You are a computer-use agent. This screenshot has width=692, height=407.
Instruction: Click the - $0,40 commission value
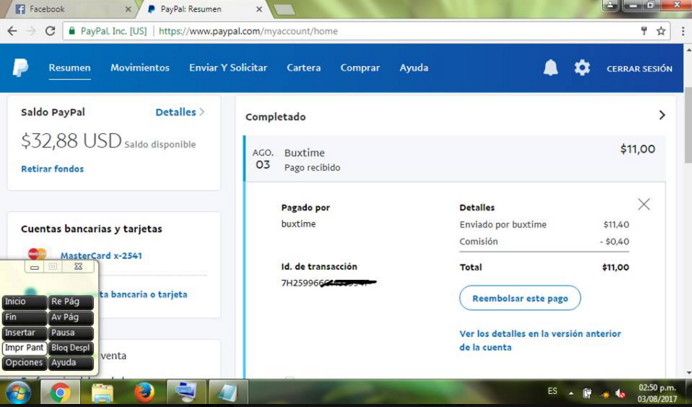(x=614, y=241)
